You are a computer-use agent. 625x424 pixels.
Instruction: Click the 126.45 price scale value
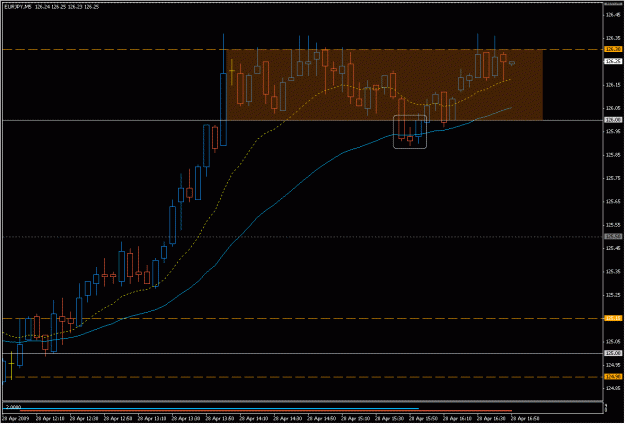point(613,15)
